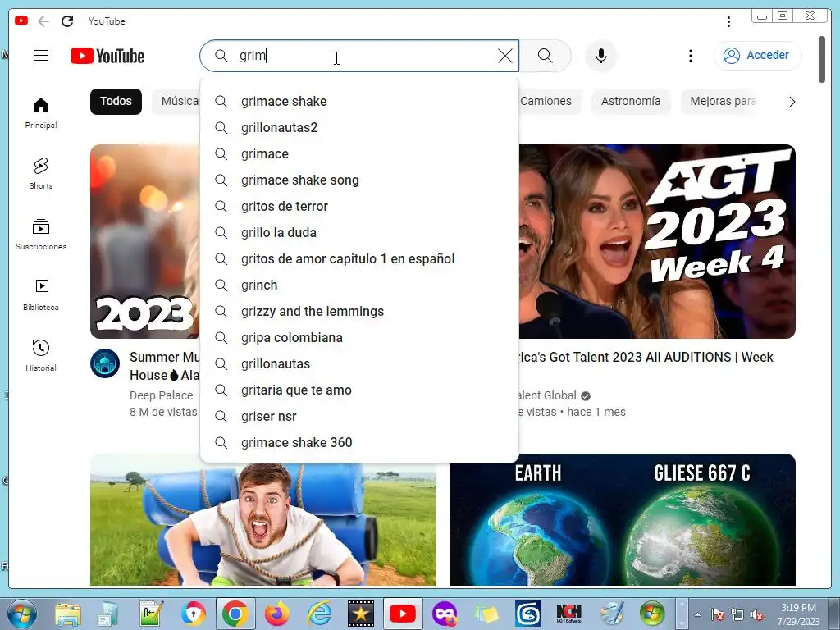Open the app window three-dot menu in the title bar

coord(728,21)
